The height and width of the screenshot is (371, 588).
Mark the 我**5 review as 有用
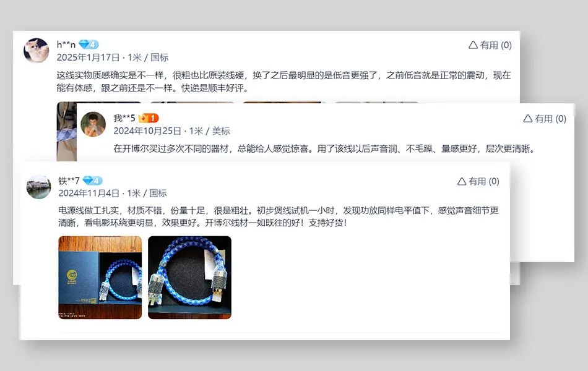click(545, 119)
